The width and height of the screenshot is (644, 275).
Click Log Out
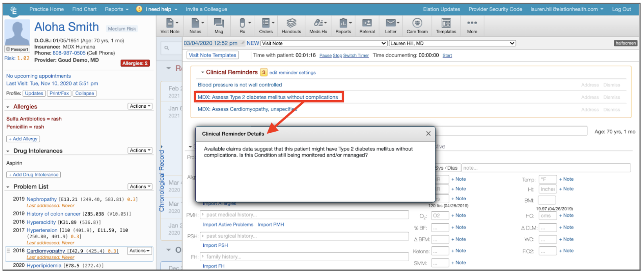click(621, 9)
